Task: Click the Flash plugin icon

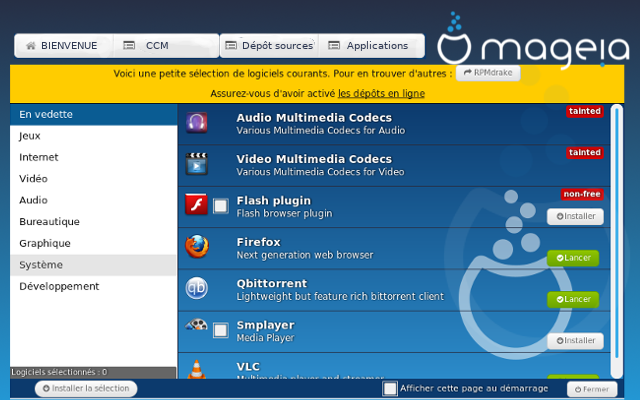Action: 196,204
